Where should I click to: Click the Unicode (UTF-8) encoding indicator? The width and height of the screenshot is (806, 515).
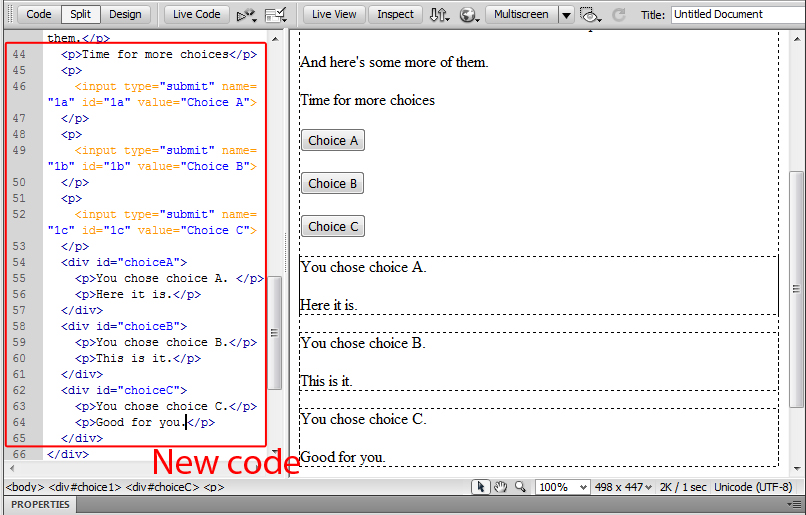(x=753, y=487)
